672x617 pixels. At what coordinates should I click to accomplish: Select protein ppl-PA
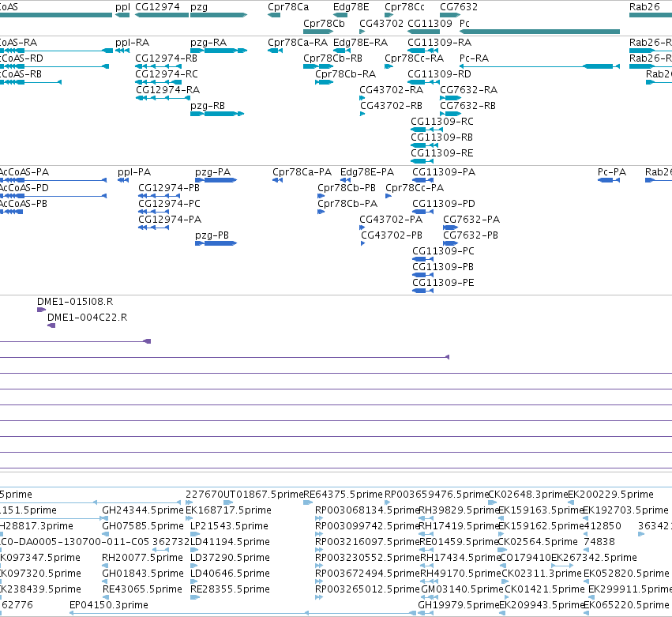(134, 172)
